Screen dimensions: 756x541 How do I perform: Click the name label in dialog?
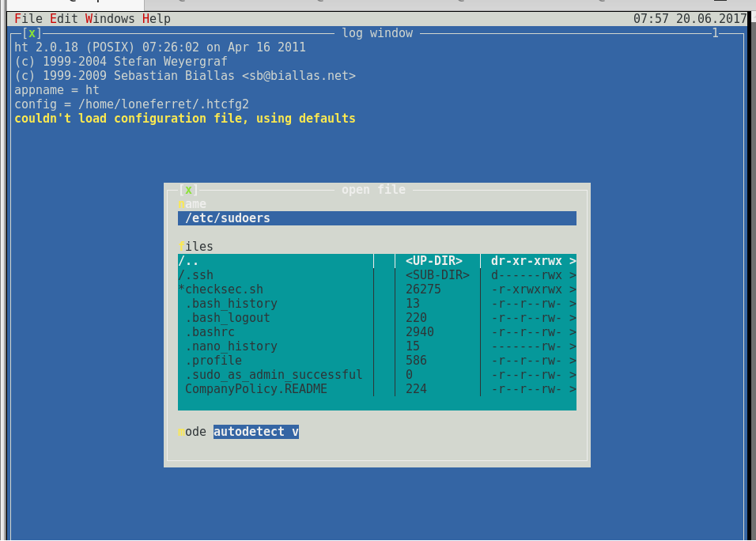tap(192, 204)
